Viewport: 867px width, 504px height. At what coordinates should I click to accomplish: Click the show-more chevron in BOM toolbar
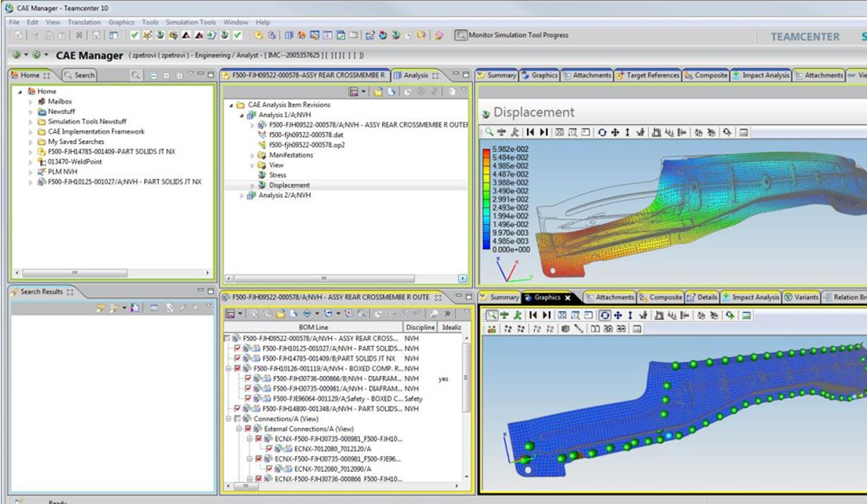448,314
